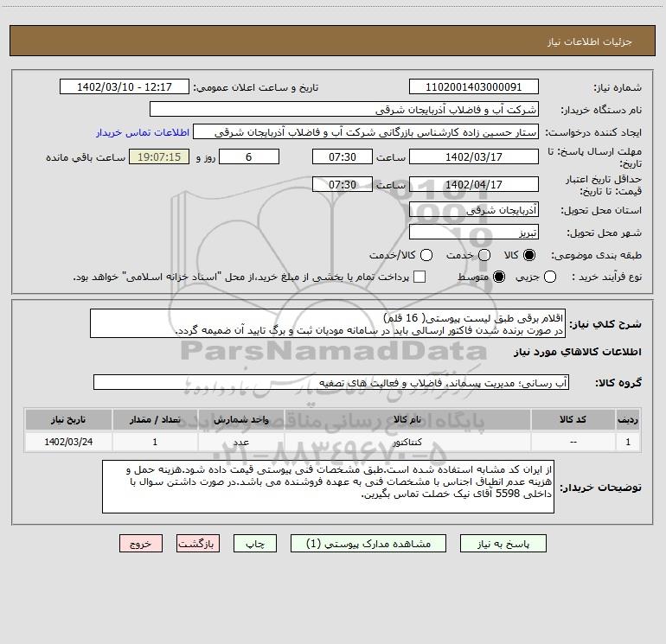Click the buyer organization name field

point(344,110)
